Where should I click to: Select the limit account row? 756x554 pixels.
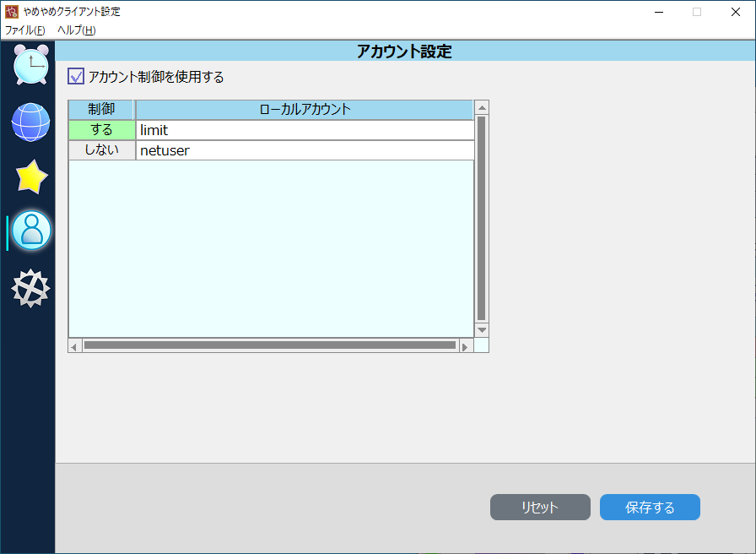305,130
